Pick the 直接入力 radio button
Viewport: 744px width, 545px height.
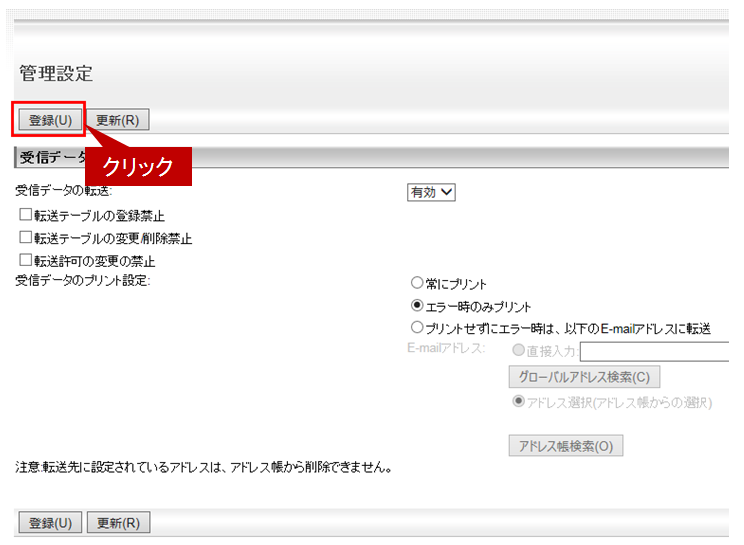[517, 350]
